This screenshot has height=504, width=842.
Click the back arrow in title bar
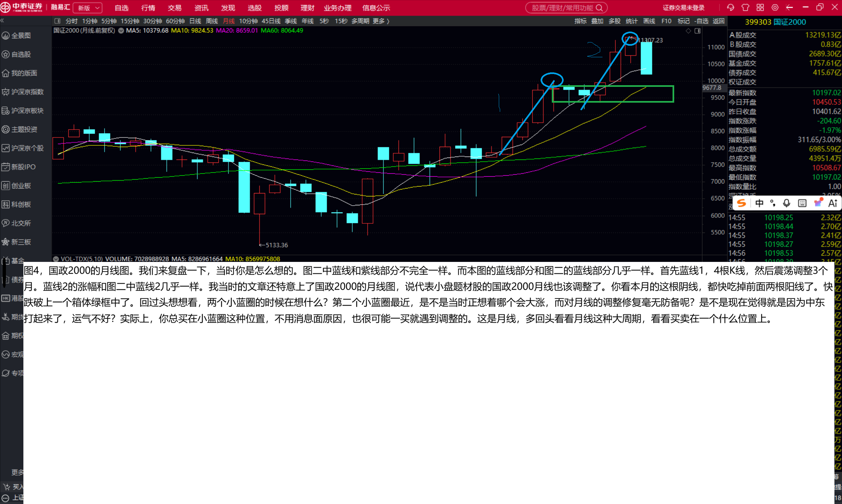[x=789, y=8]
